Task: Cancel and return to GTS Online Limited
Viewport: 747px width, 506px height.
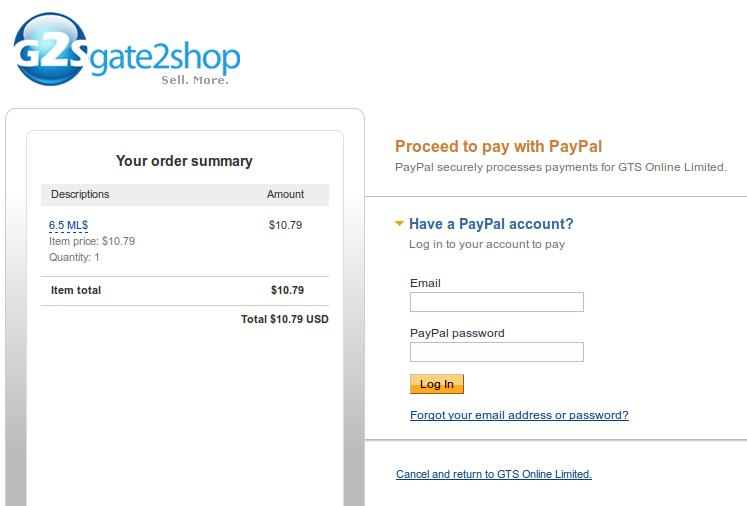Action: pyautogui.click(x=494, y=474)
